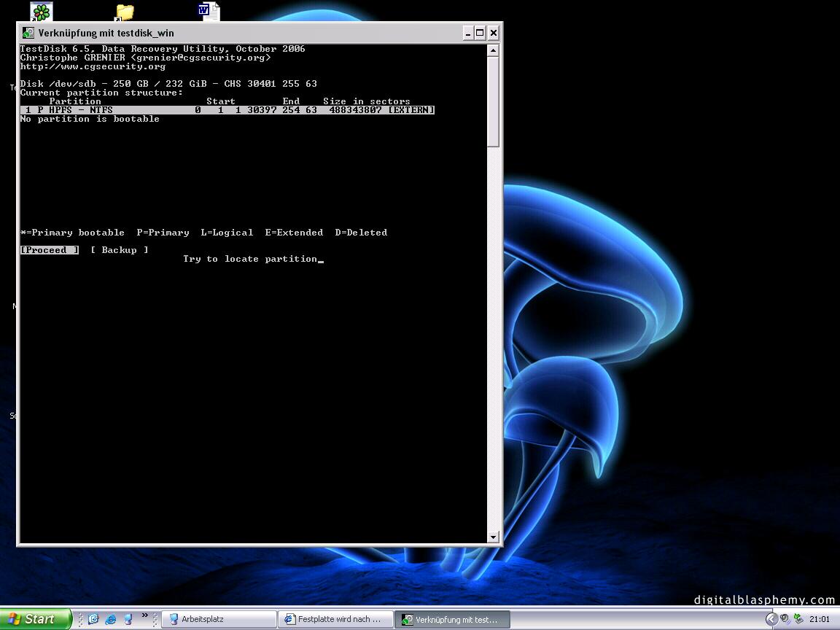The height and width of the screenshot is (630, 840).
Task: Click the console scrollbar down arrow
Action: (494, 537)
